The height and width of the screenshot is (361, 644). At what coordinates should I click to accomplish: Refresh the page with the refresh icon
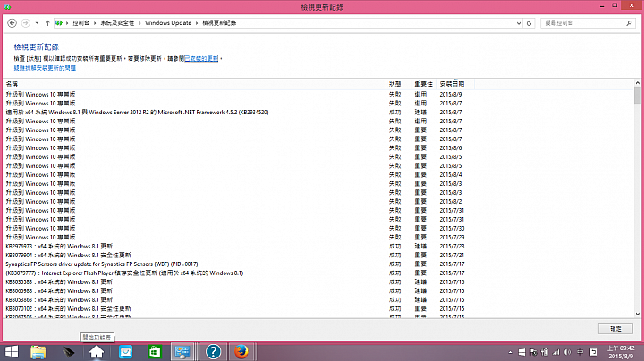[529, 23]
